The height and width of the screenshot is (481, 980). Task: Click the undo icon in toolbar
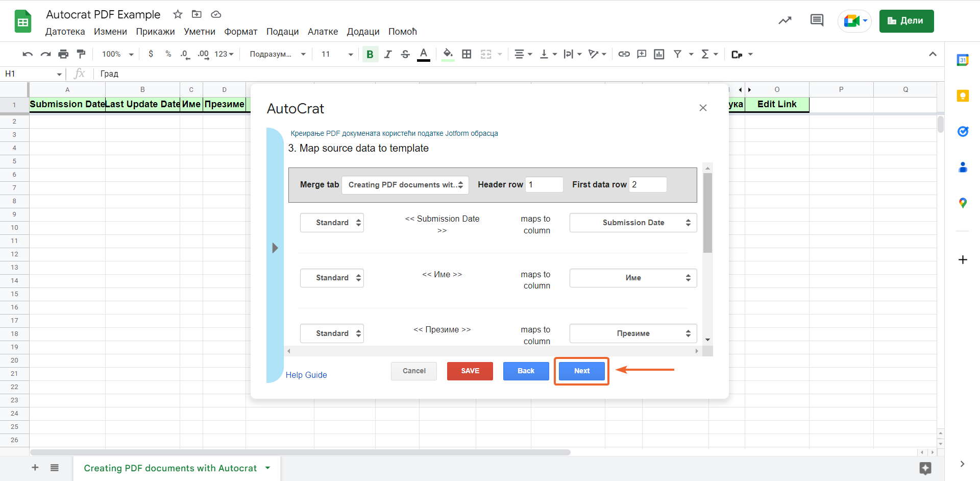pyautogui.click(x=28, y=54)
